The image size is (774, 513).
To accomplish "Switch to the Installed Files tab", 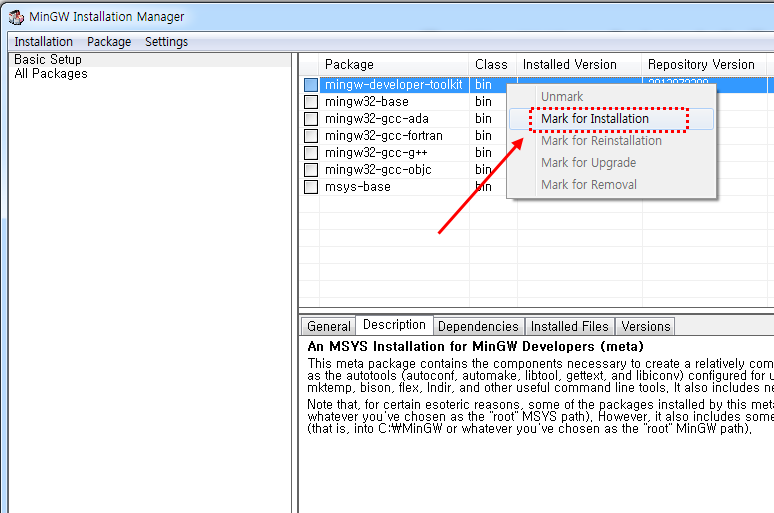I will 570,326.
